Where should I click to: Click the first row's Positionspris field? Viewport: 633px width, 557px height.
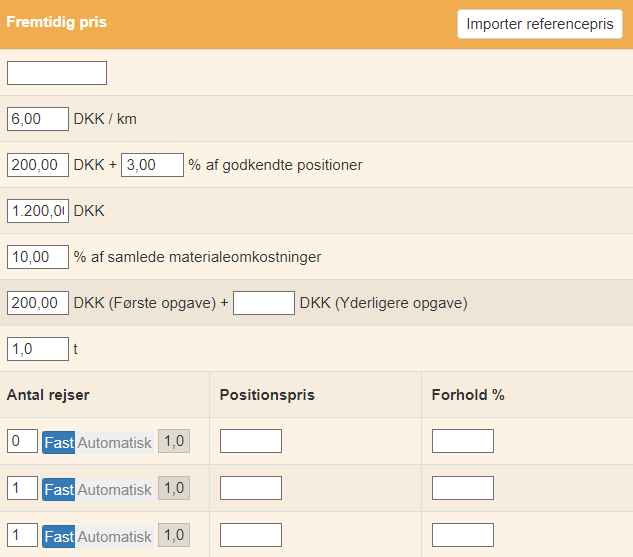coord(251,441)
